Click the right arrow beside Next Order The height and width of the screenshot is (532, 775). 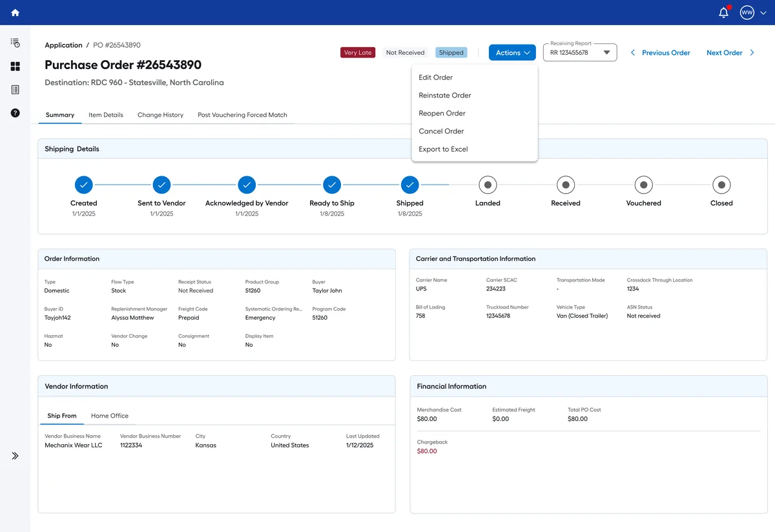click(752, 53)
